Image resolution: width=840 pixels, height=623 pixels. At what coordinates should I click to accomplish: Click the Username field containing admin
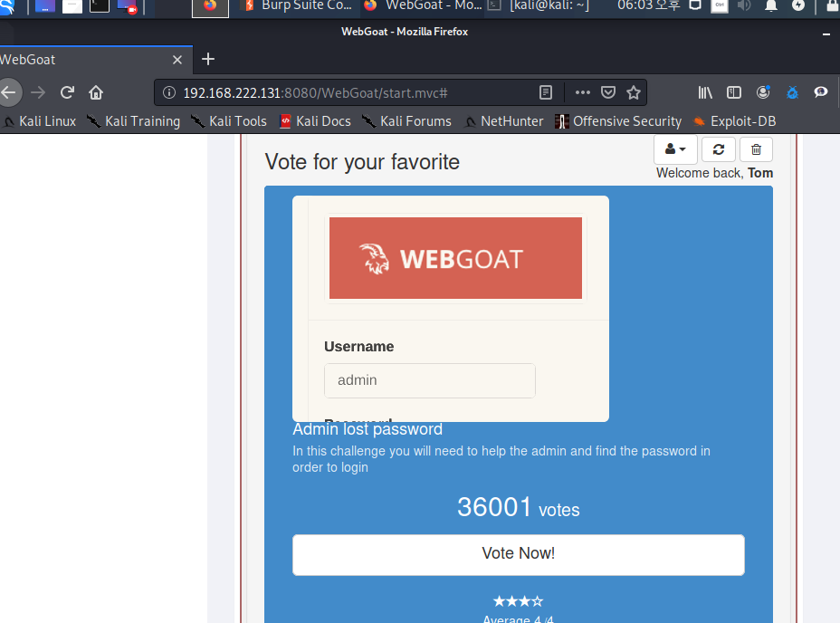(x=430, y=380)
